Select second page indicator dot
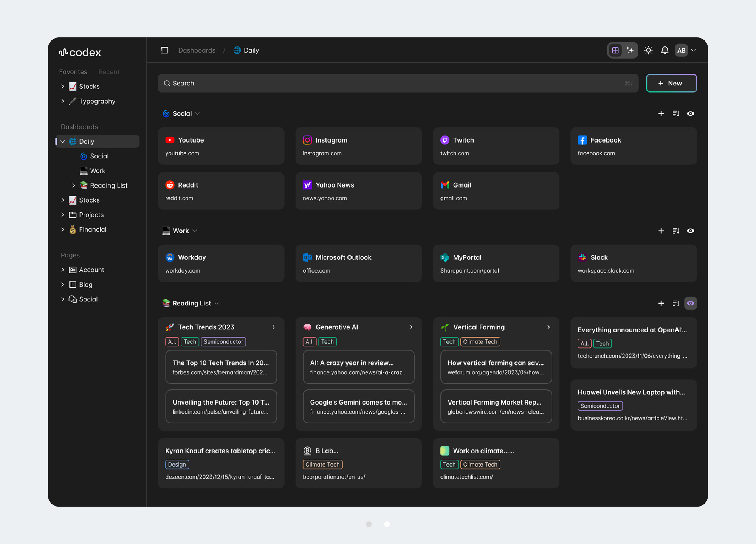 pos(387,524)
